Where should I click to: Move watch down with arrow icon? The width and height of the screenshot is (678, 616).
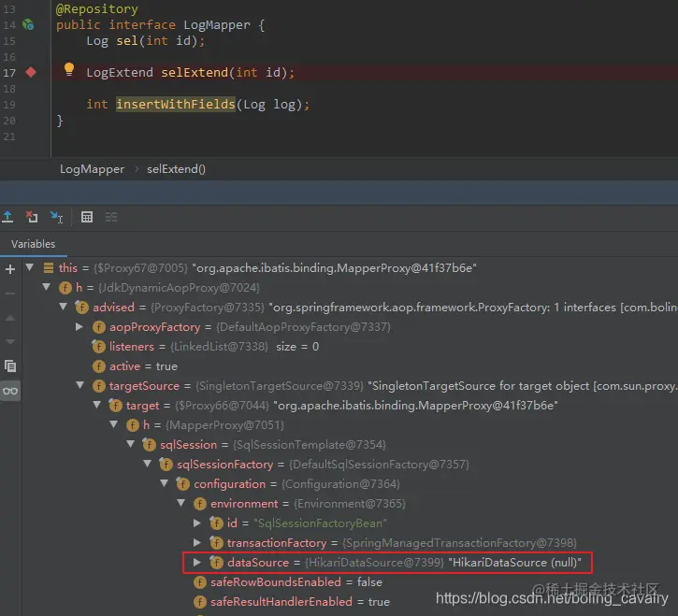click(x=10, y=341)
